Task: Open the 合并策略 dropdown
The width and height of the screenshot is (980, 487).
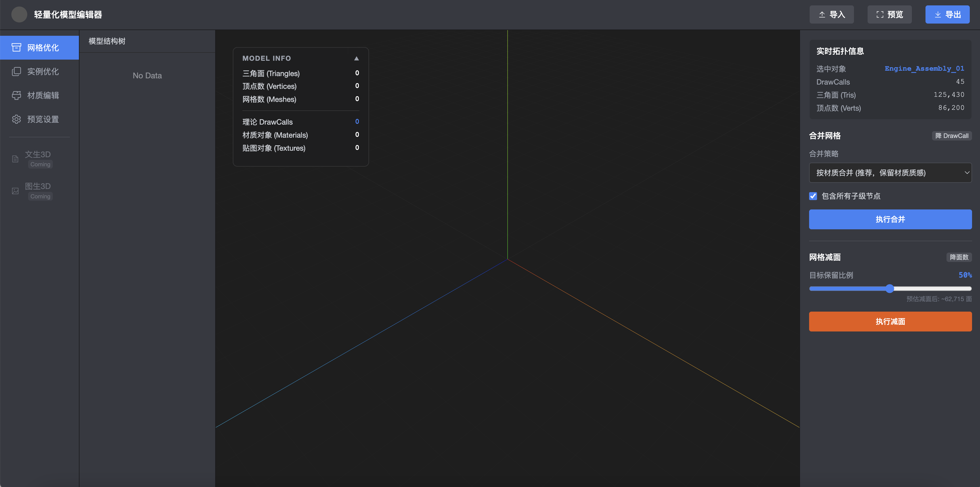Action: (890, 173)
